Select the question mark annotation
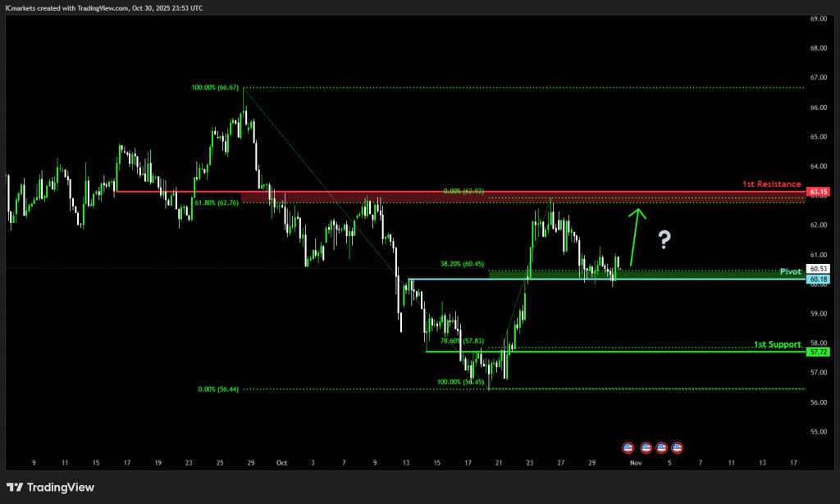 click(x=665, y=239)
